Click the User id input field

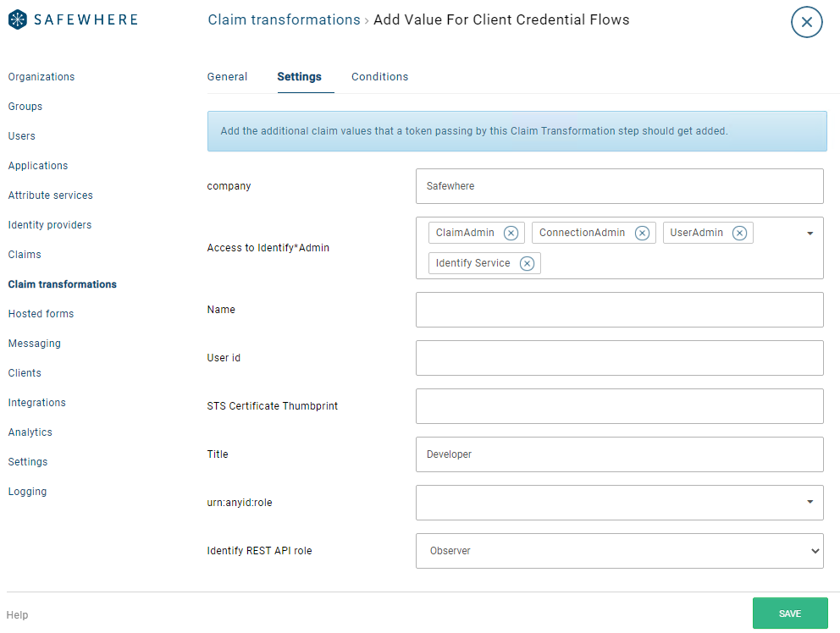(x=619, y=358)
